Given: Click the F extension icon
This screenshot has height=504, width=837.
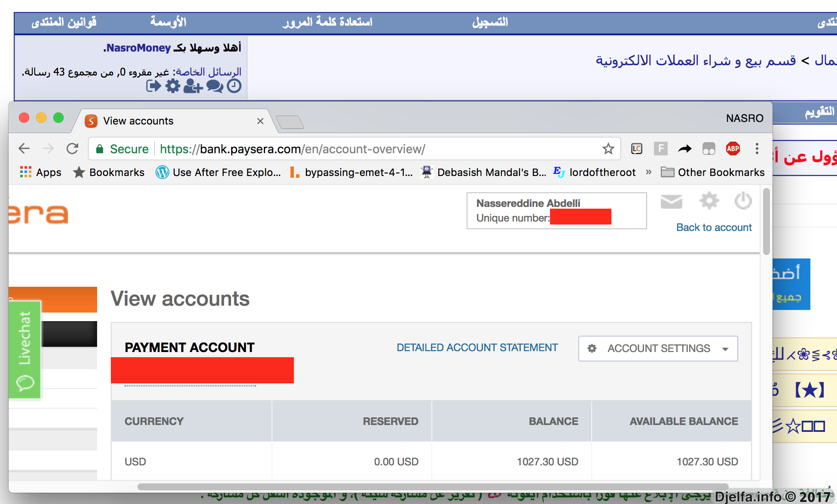Looking at the screenshot, I should [x=661, y=149].
